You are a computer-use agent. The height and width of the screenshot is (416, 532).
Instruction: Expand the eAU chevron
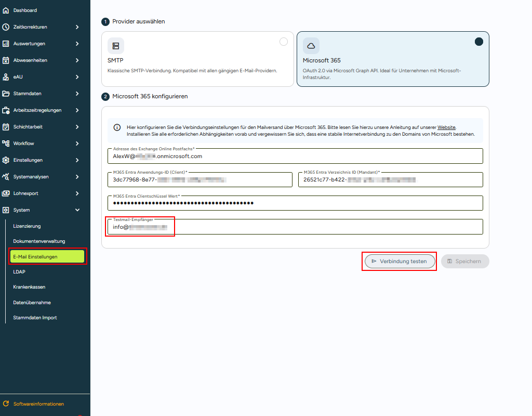click(77, 77)
